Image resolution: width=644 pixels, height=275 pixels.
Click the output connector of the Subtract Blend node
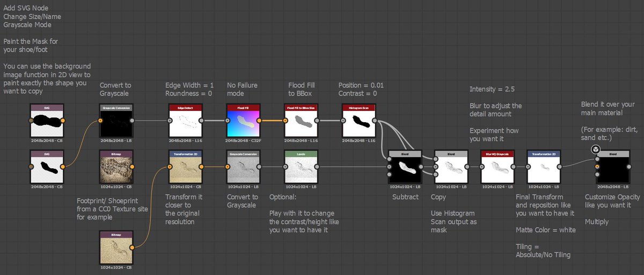point(421,167)
